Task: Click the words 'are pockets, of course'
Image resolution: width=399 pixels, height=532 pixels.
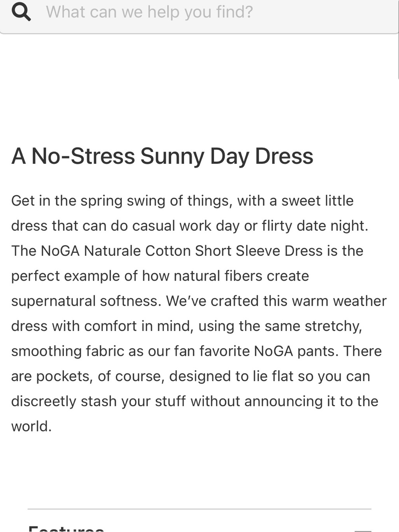Action: [x=86, y=376]
